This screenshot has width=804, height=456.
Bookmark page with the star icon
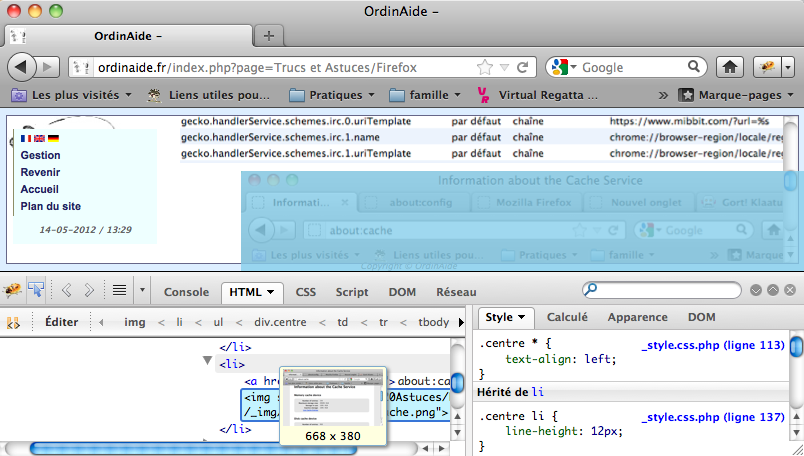click(485, 67)
